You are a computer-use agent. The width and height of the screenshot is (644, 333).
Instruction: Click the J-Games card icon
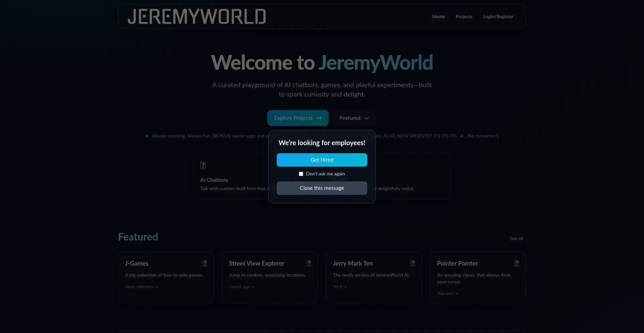[205, 264]
